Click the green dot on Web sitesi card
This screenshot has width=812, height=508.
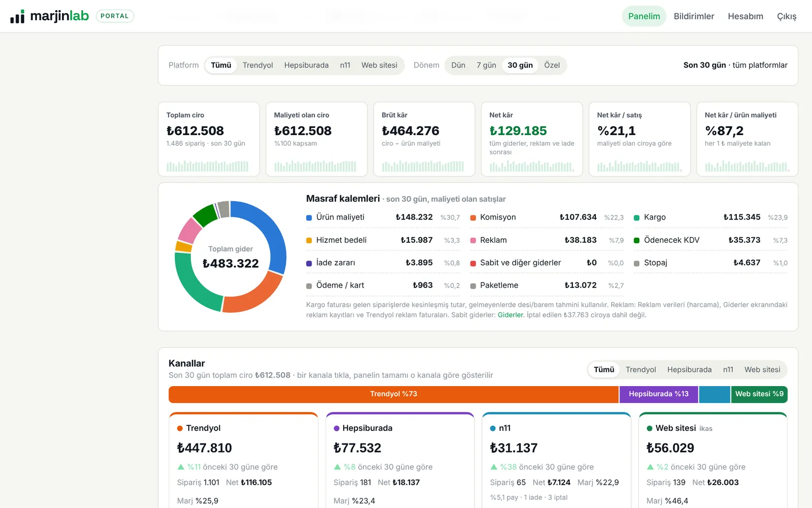coord(649,429)
